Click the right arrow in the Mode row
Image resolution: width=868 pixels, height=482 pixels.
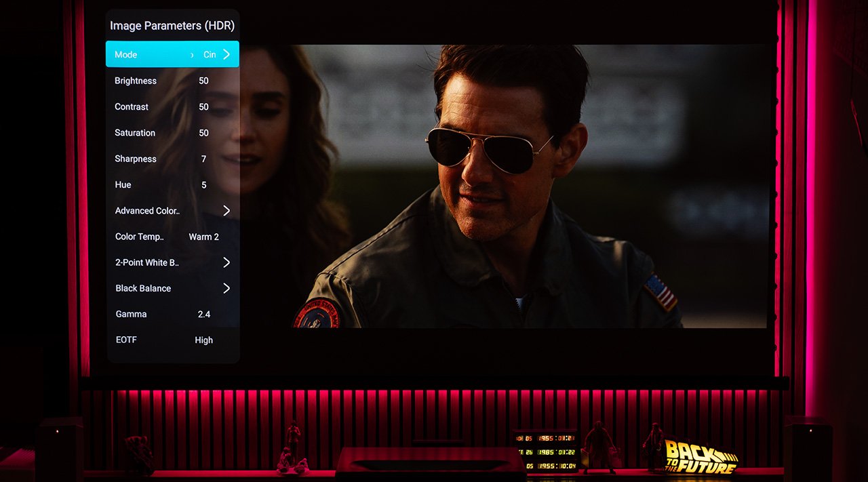click(226, 54)
